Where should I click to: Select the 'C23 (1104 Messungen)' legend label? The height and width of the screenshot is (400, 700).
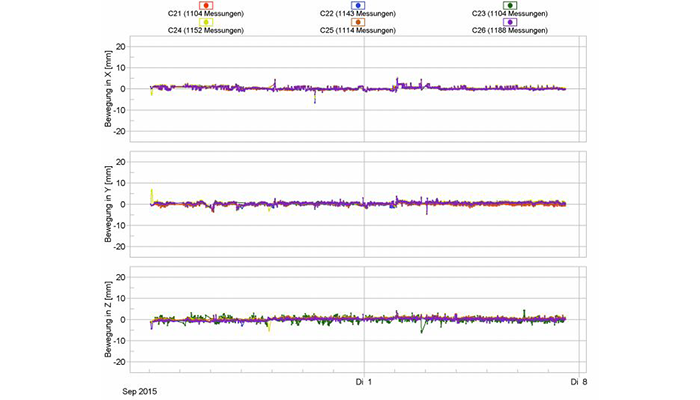coord(510,14)
